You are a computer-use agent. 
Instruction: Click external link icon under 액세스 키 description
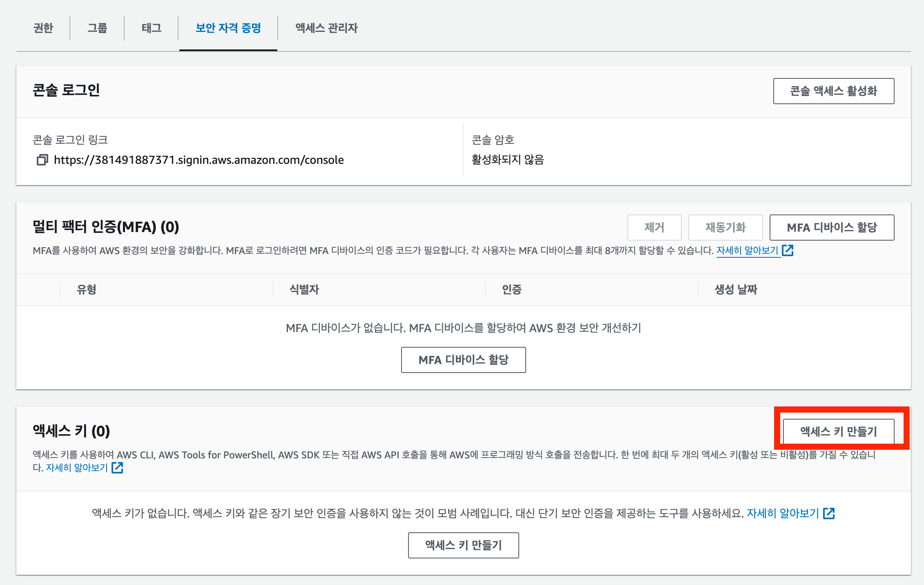pyautogui.click(x=117, y=468)
